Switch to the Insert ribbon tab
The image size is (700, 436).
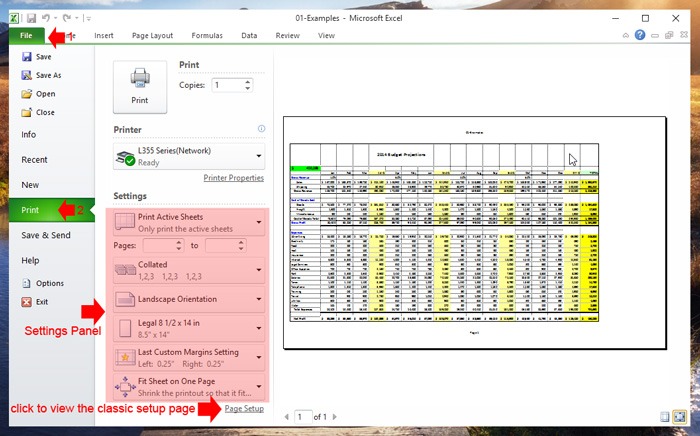(x=104, y=35)
